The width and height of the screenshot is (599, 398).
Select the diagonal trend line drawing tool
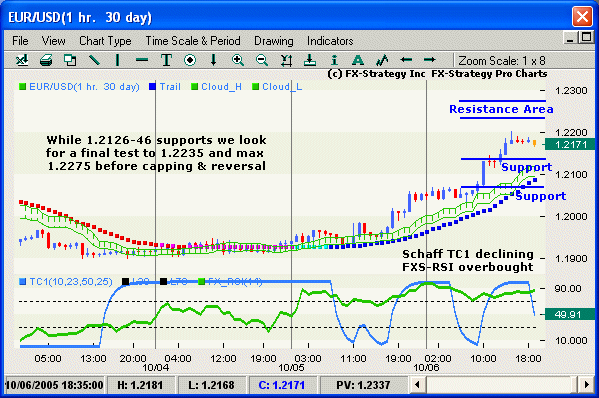pos(94,60)
